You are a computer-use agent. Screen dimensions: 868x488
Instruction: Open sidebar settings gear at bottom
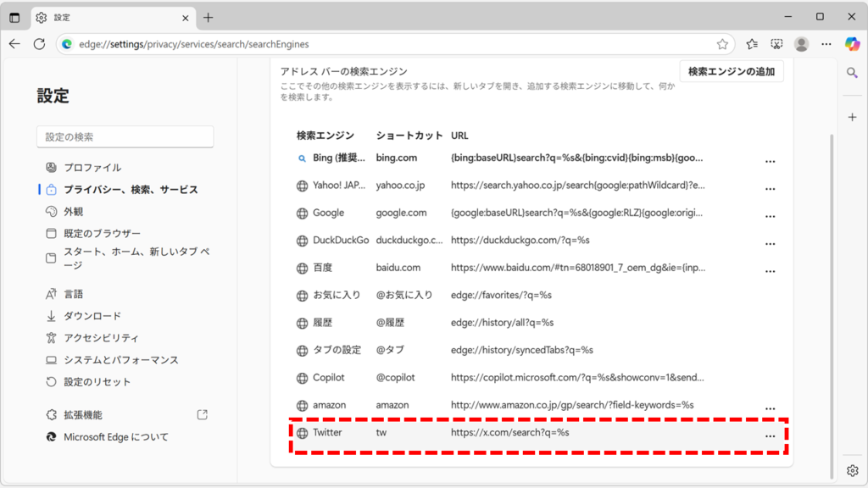pyautogui.click(x=852, y=470)
